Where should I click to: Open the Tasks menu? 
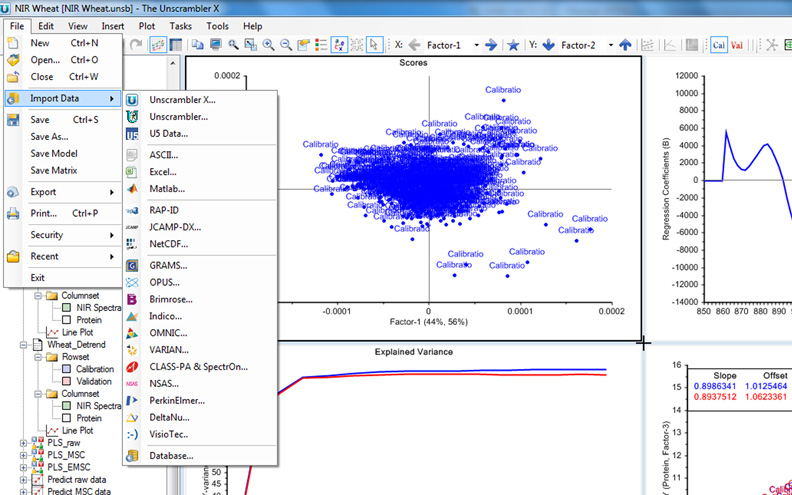click(x=180, y=26)
